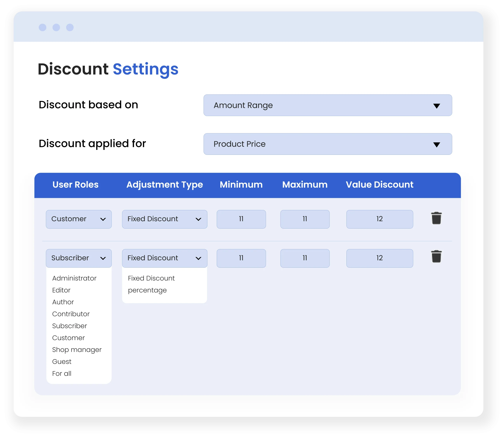Viewport: 504px width, 438px height.
Task: Choose Administrator from the role list
Action: [x=74, y=278]
